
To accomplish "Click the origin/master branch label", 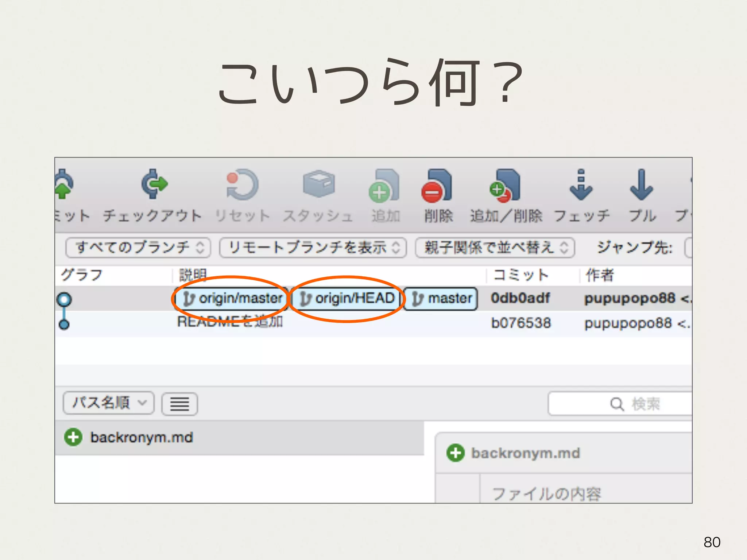I will pos(233,299).
